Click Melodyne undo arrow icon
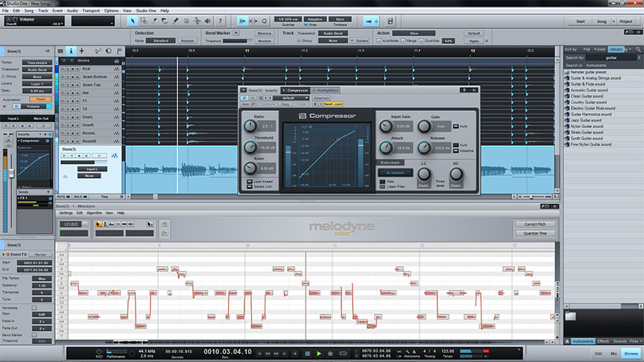Screen dimensions: 644x362 [x=164, y=224]
